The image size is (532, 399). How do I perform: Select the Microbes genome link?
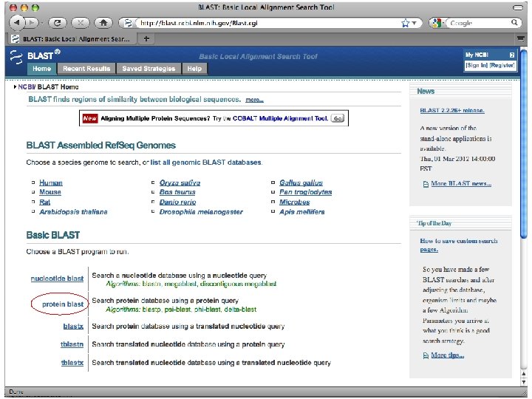click(x=295, y=202)
